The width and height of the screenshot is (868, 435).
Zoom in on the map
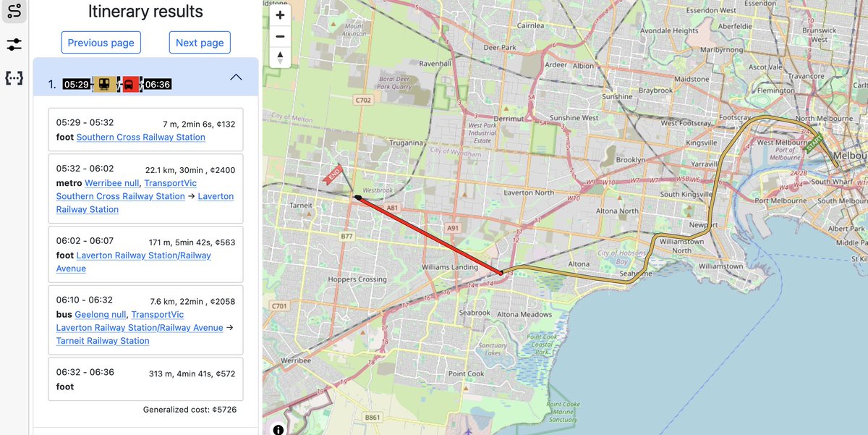[280, 15]
